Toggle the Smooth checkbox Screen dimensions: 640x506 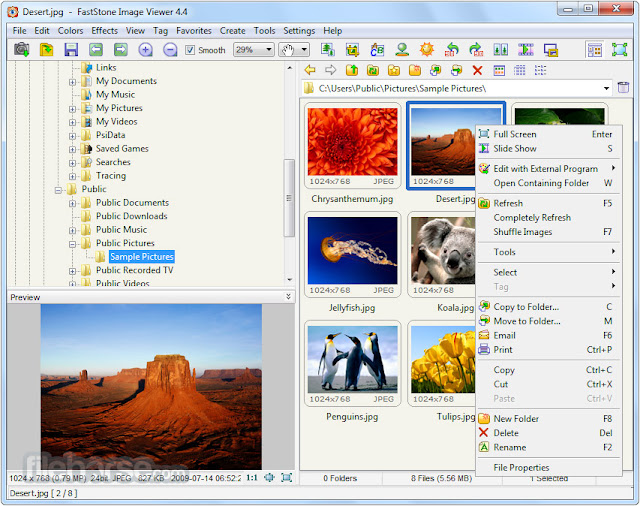[x=190, y=50]
